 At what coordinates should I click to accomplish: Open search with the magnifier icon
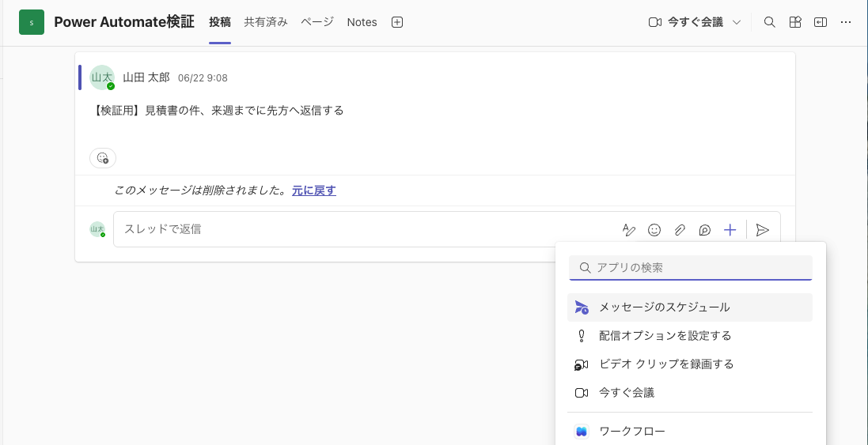tap(769, 22)
